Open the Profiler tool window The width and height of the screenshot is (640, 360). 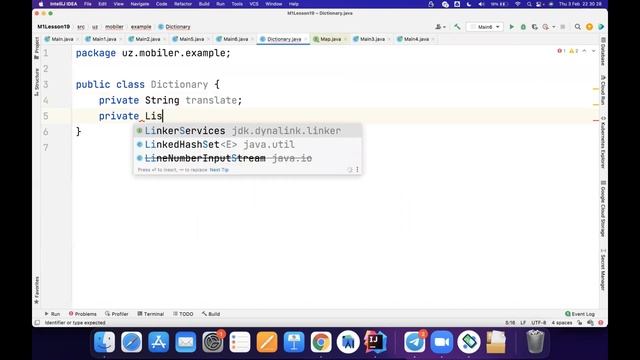(117, 314)
